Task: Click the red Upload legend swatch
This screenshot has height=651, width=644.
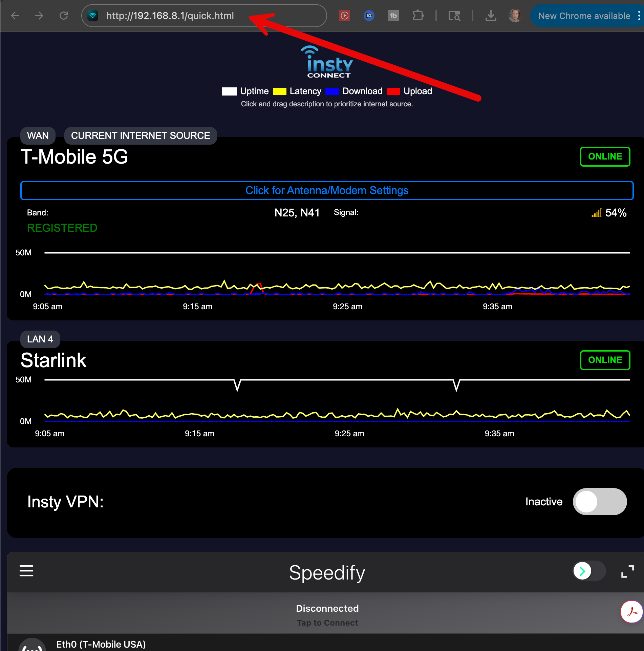Action: 393,91
